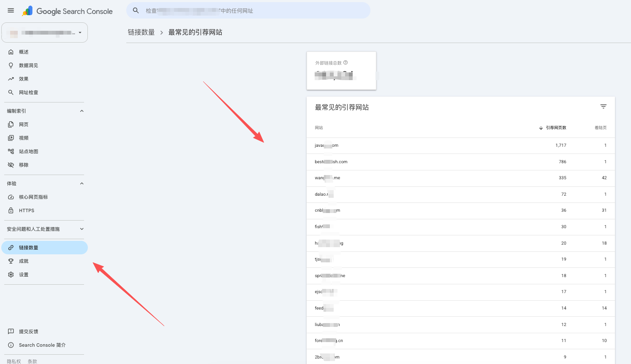Sort by 着陆页 column header

point(601,128)
